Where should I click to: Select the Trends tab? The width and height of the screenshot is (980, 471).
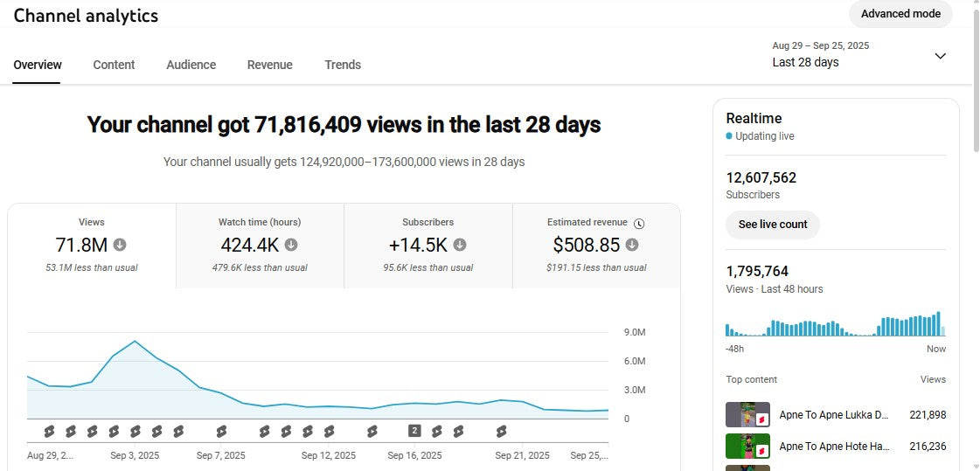click(343, 65)
